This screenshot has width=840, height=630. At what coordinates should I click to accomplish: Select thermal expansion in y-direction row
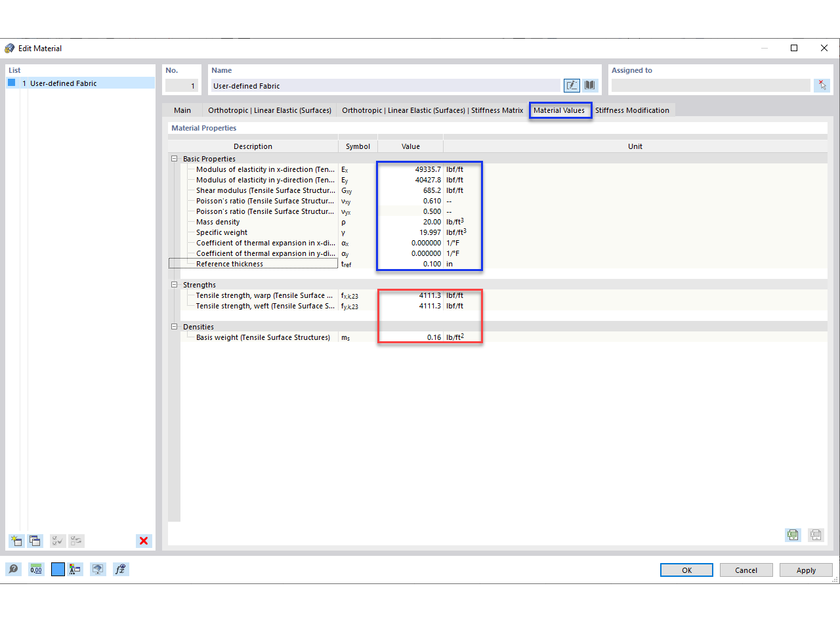coord(266,253)
